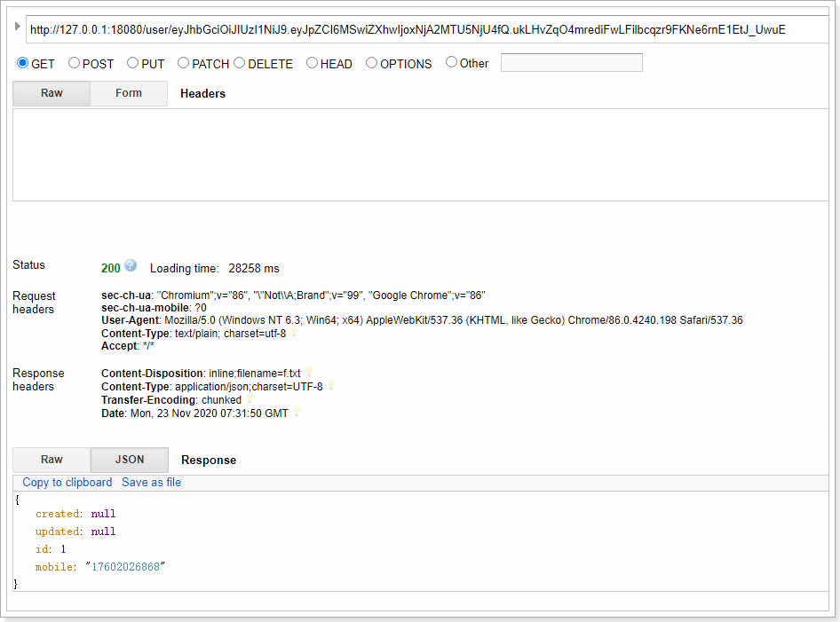Click hint bulb next to Content-Disposition header
840x622 pixels.
pyautogui.click(x=309, y=373)
